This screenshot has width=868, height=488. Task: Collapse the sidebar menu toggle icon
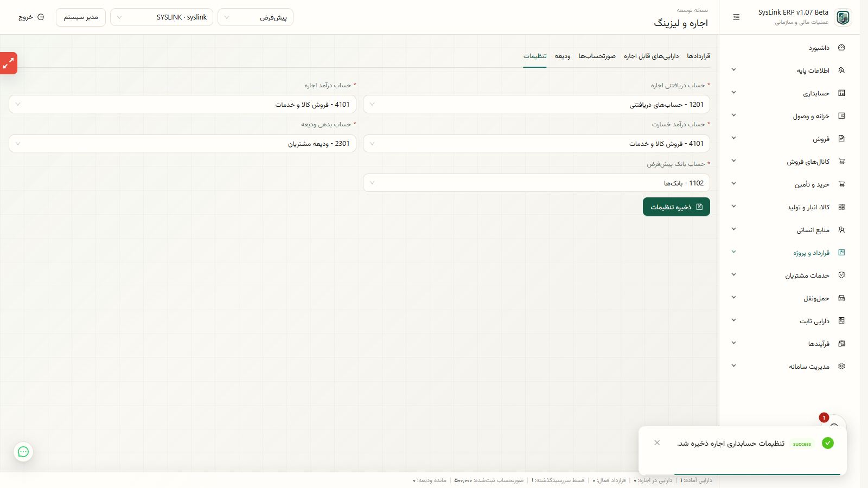[x=736, y=17]
